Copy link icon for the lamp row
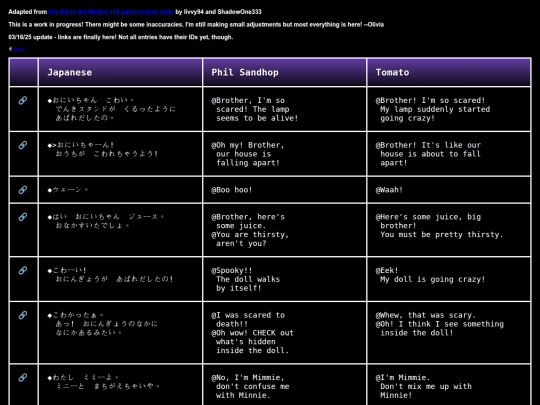 [23, 100]
